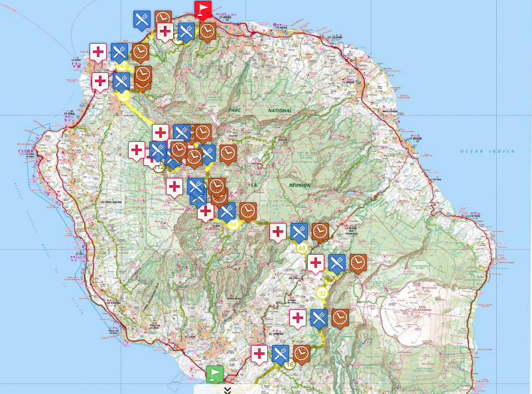Screen dimensions: 532x394
Task: Select the kilometer 64 distance marker
Action: pos(233,225)
